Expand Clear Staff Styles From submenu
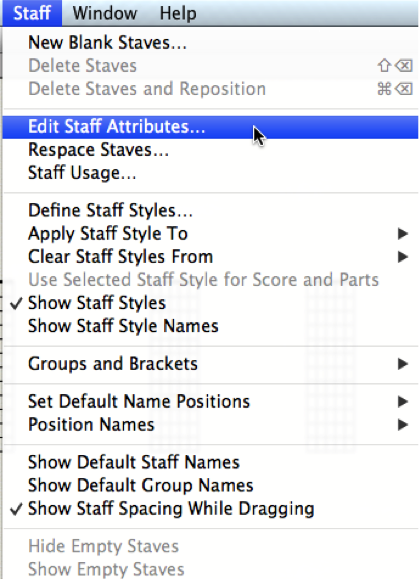Screen dimensions: 419x580 click(210, 257)
